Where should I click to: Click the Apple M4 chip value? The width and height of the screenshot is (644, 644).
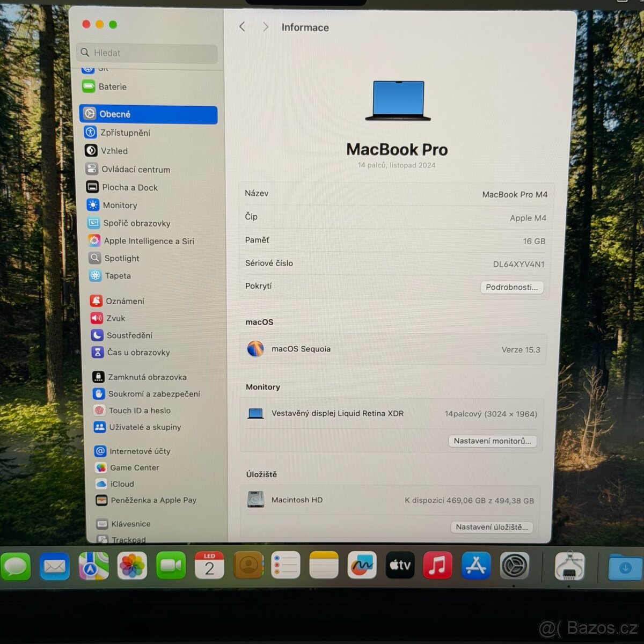point(528,218)
